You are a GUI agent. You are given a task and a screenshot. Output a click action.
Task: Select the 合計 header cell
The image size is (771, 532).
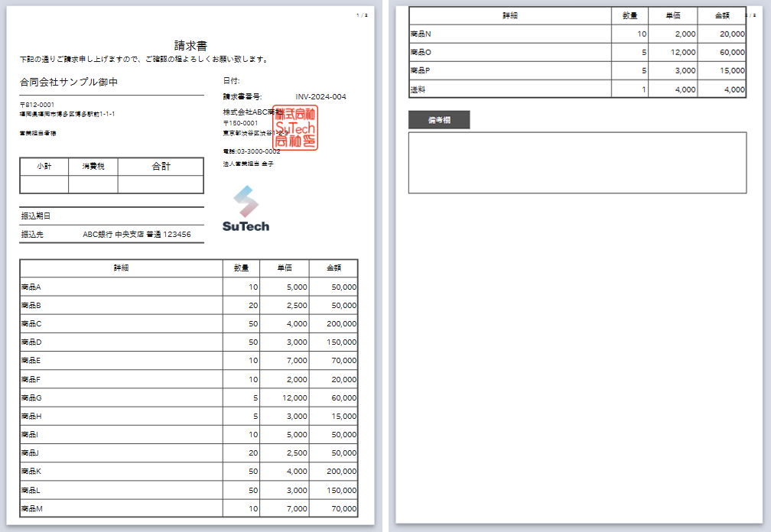[x=161, y=167]
